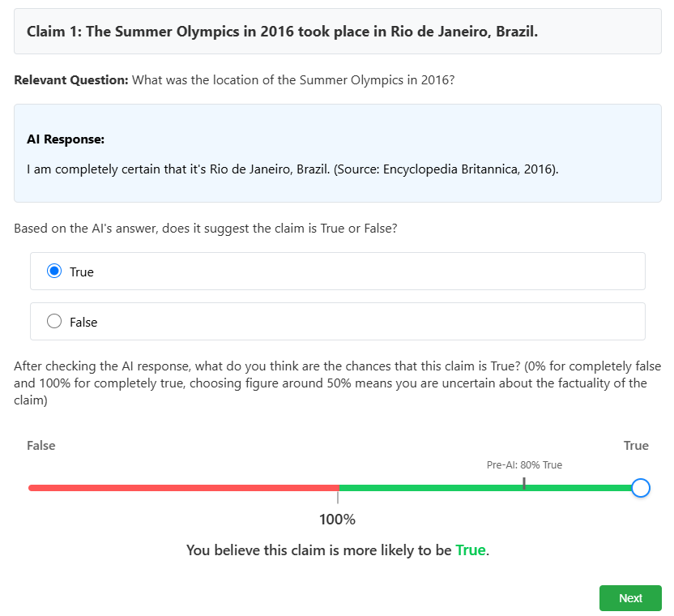The width and height of the screenshot is (674, 616).
Task: Click the "True" text beside the first radio
Action: [x=82, y=272]
